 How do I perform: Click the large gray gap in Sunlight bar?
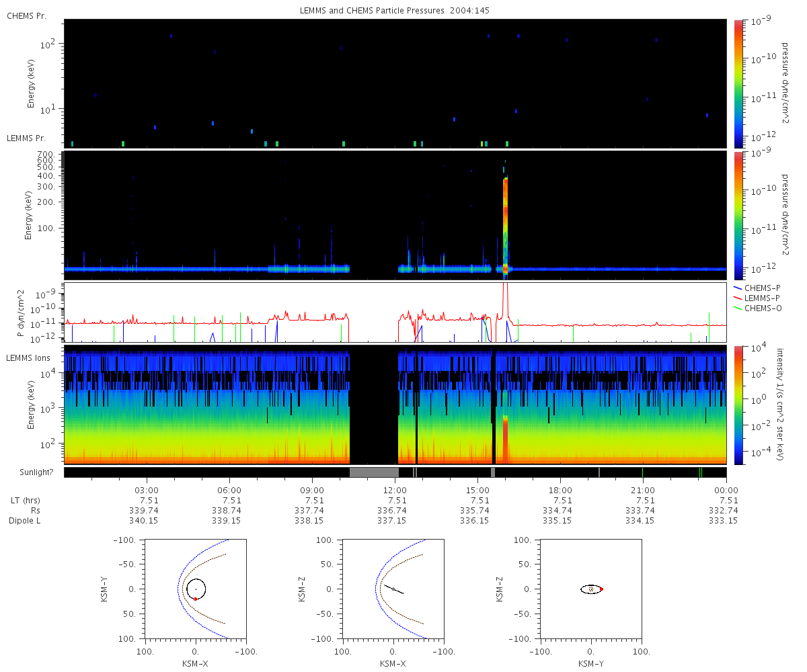pos(374,472)
